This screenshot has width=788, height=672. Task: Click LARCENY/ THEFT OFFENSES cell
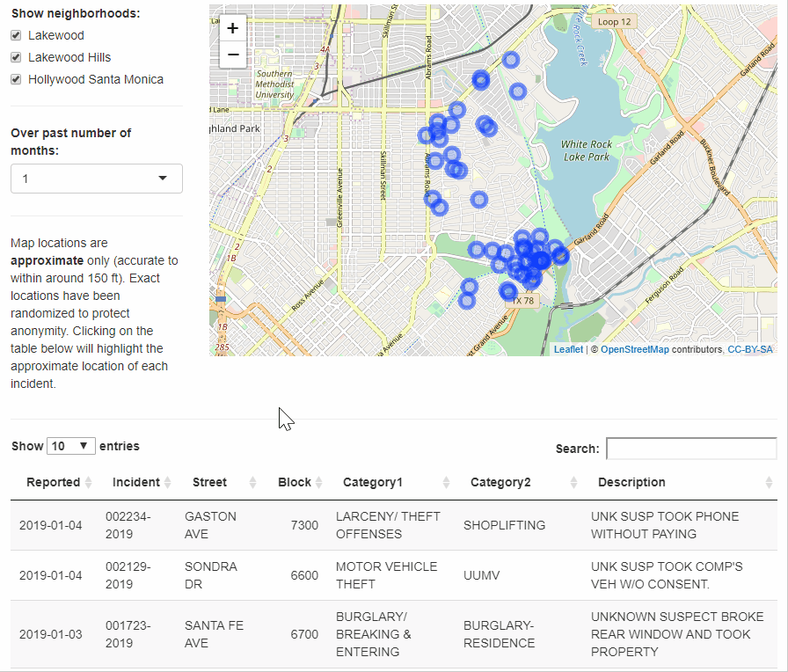point(388,525)
